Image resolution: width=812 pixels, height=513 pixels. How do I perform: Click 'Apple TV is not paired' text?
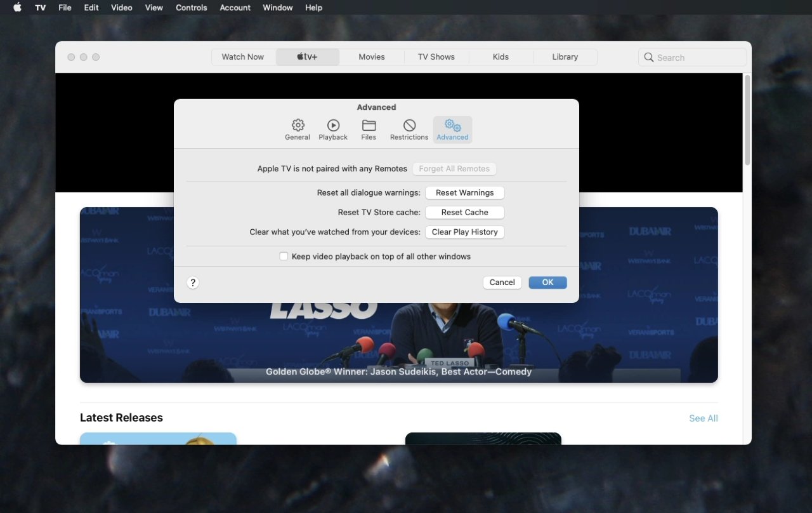tap(332, 169)
